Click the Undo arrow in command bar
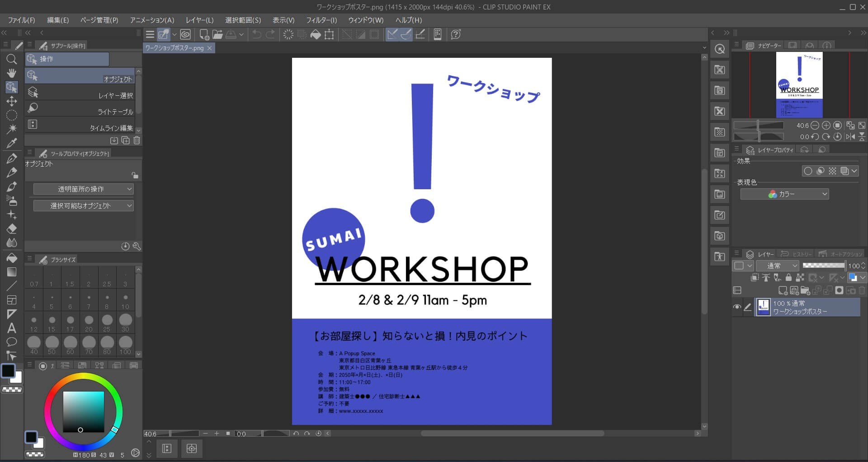Viewport: 868px width, 462px height. click(257, 34)
